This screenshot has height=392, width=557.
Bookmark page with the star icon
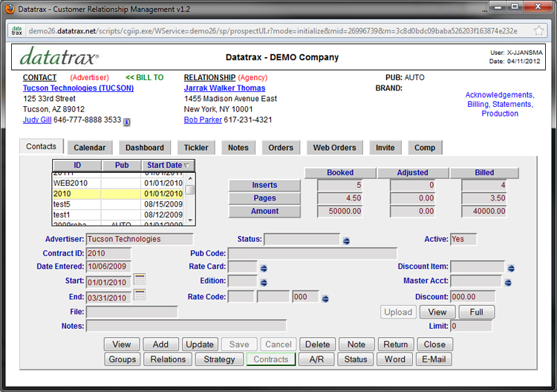tap(538, 31)
